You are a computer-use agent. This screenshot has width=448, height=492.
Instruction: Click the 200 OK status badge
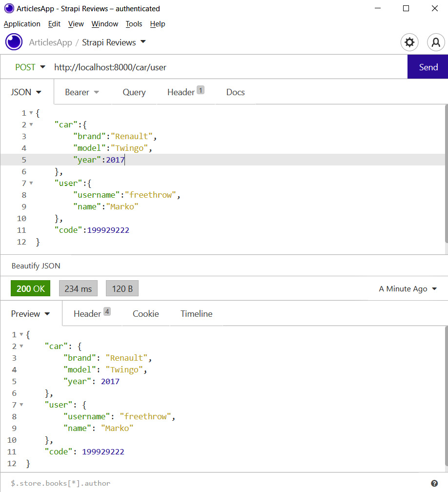tap(30, 288)
